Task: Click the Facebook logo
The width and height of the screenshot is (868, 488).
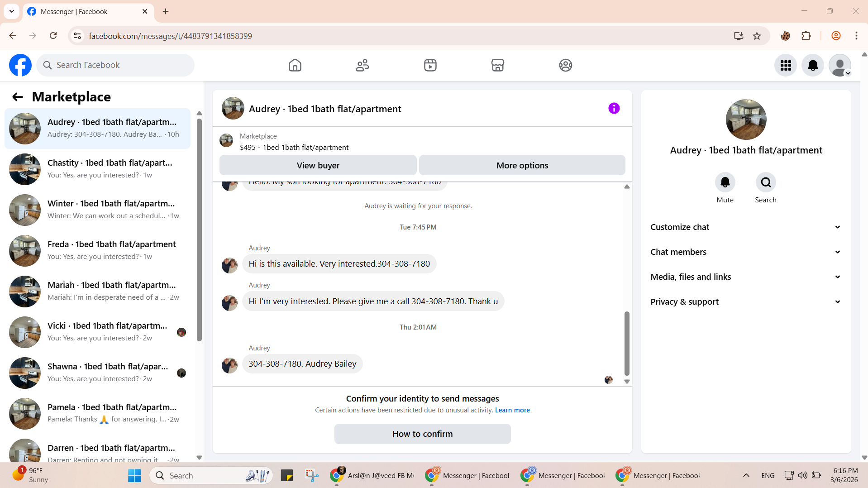Action: pyautogui.click(x=20, y=65)
